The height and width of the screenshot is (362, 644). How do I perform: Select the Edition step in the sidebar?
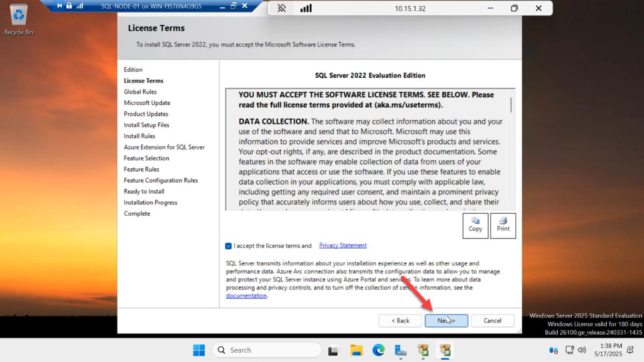coord(133,69)
